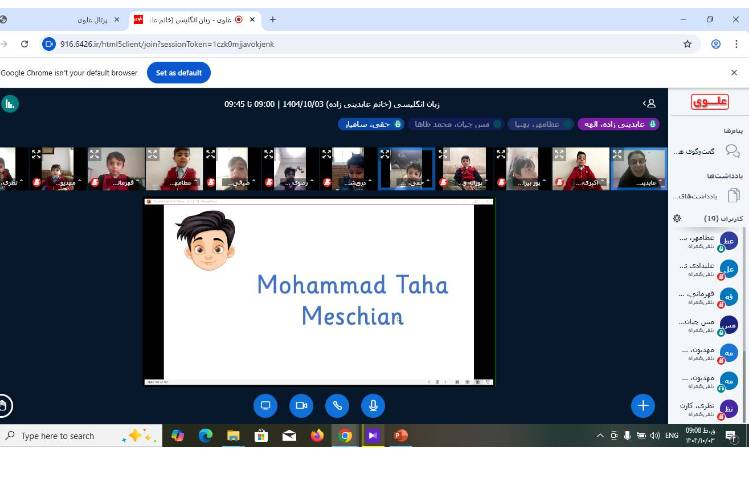Open the Chrome profile icon
The width and height of the screenshot is (750, 480).
tap(716, 44)
